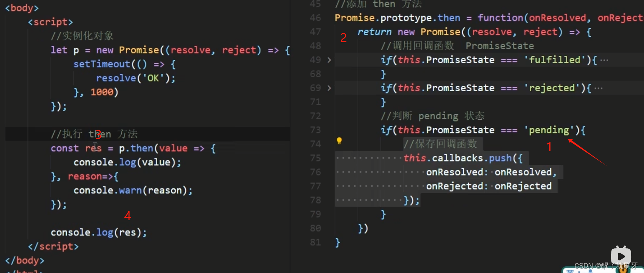The image size is (644, 273).
Task: Click the 'pending' string on line 73
Action: (x=549, y=130)
